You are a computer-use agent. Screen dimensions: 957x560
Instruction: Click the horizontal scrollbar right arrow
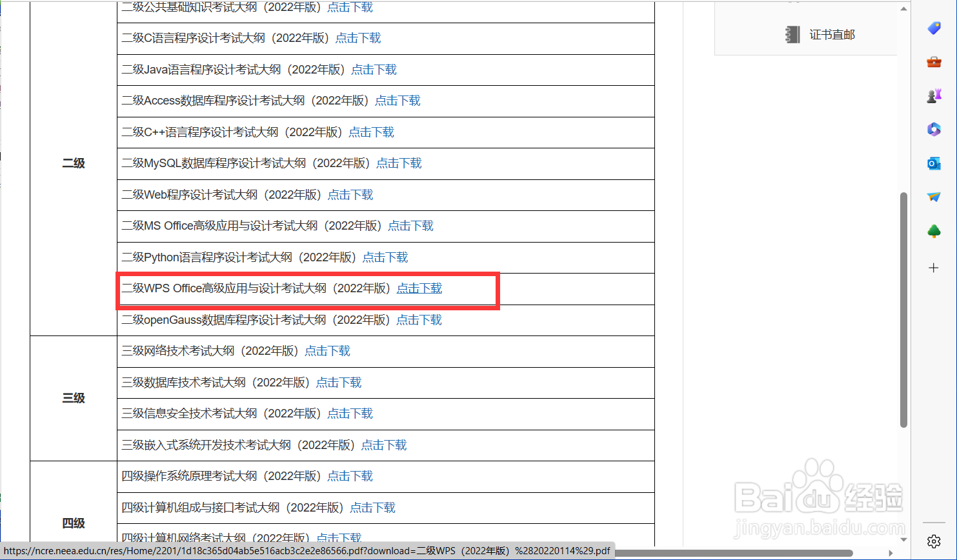pyautogui.click(x=891, y=553)
